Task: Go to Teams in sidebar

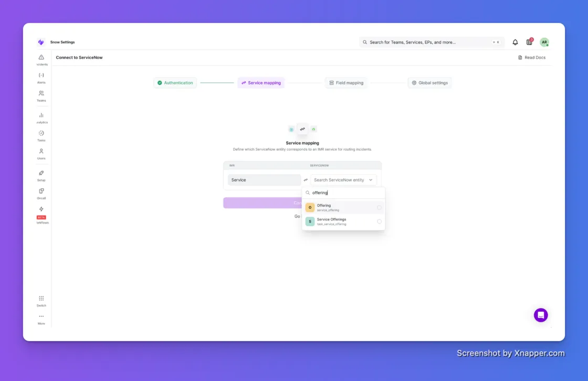Action: pyautogui.click(x=41, y=96)
